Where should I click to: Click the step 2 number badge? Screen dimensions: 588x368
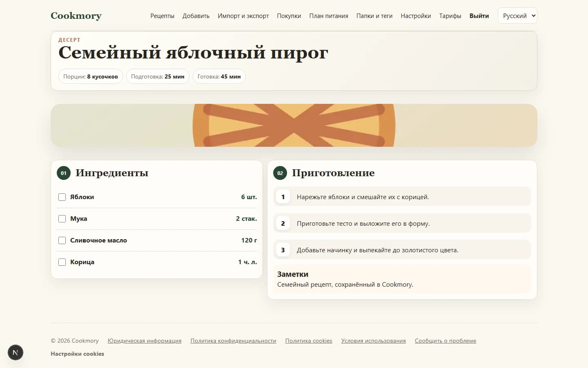pyautogui.click(x=283, y=223)
